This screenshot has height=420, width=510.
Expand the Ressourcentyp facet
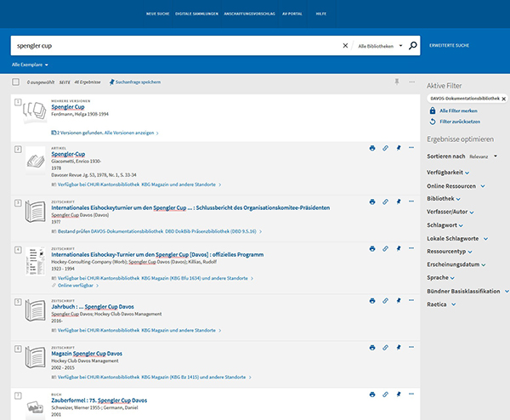[x=450, y=252]
